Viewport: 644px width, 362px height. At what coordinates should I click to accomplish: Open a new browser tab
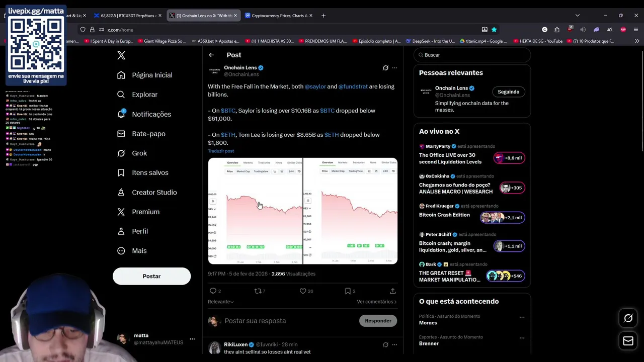click(x=324, y=16)
